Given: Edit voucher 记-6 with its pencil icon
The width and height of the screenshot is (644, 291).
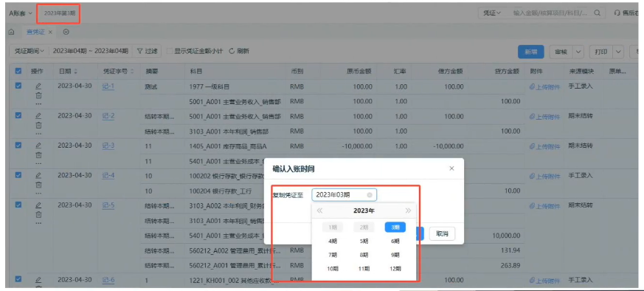Looking at the screenshot, I should coord(38,279).
